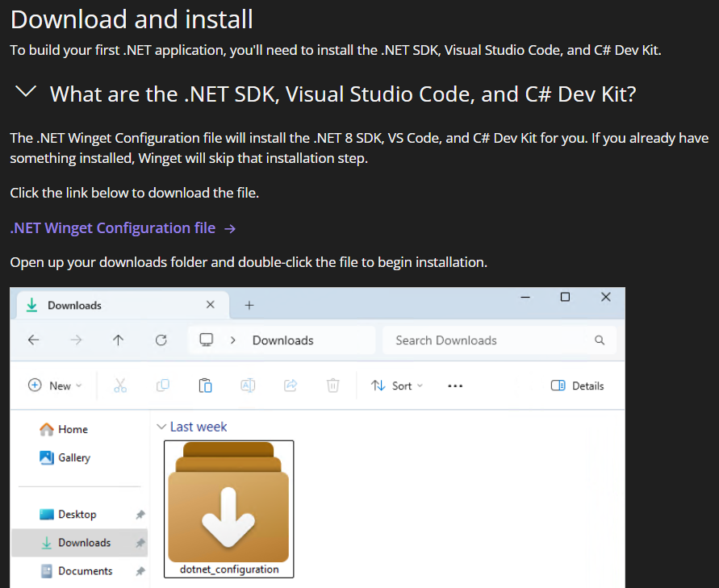Open the .NET Winget Configuration file link
The height and width of the screenshot is (588, 719).
click(112, 227)
